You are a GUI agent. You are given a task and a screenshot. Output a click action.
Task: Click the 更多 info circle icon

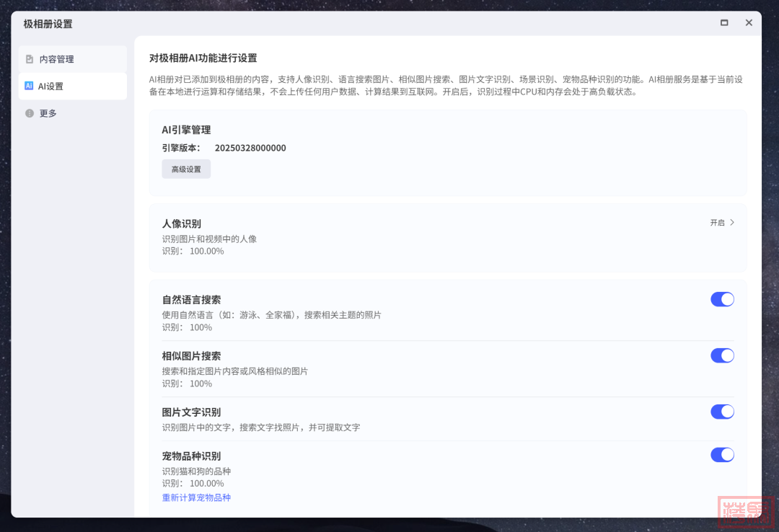pyautogui.click(x=30, y=113)
